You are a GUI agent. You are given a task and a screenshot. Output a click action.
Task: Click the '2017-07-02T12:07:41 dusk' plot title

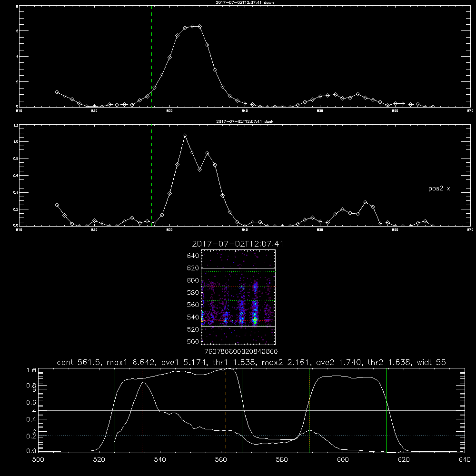245,121
